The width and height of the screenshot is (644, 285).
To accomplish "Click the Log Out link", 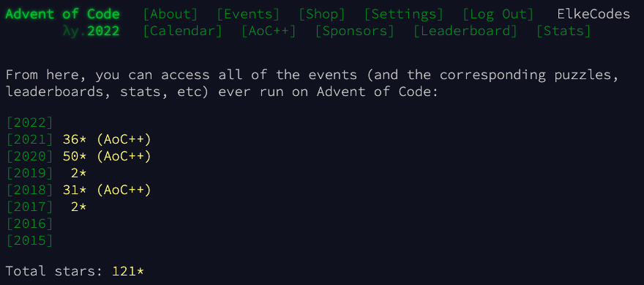I will click(x=498, y=15).
